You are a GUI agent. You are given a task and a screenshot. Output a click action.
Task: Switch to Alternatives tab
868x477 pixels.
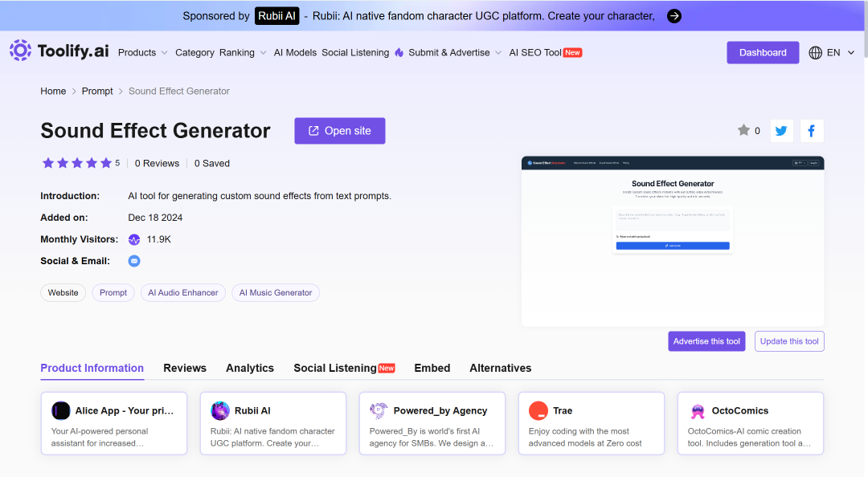tap(501, 368)
